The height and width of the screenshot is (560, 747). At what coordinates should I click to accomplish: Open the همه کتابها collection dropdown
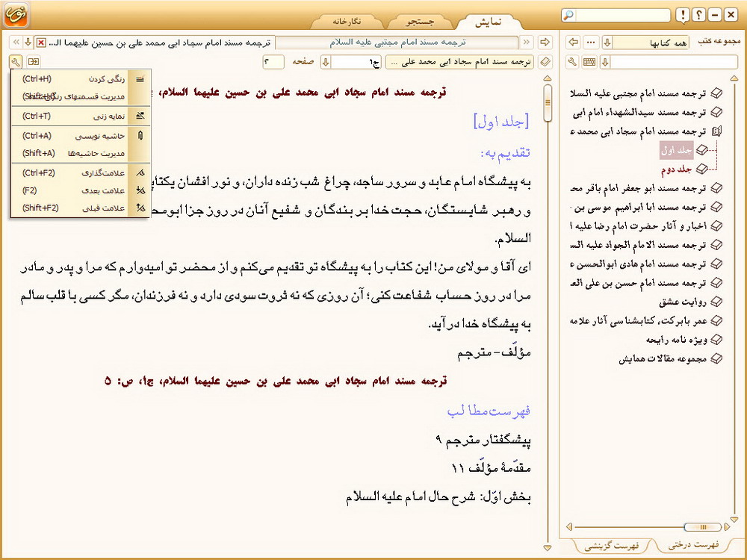click(607, 43)
